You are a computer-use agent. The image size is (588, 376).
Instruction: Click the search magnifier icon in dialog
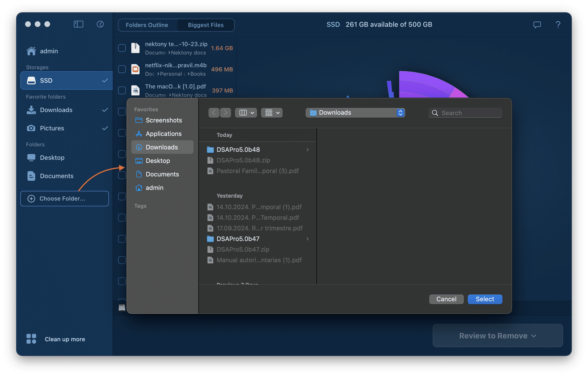(435, 113)
